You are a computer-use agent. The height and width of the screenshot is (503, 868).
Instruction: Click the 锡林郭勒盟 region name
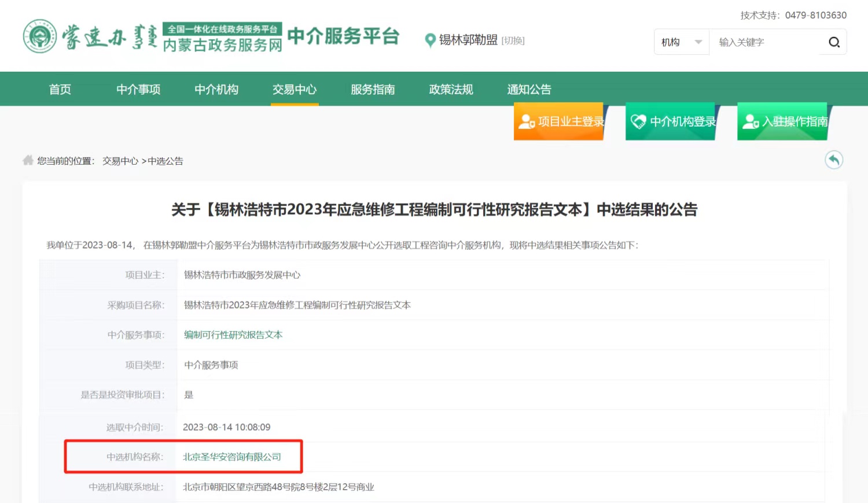point(468,40)
